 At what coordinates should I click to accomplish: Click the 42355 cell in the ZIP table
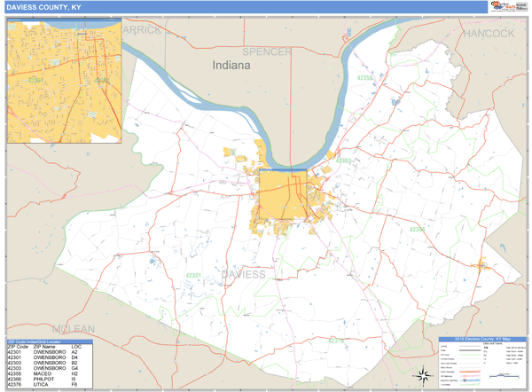pyautogui.click(x=14, y=373)
